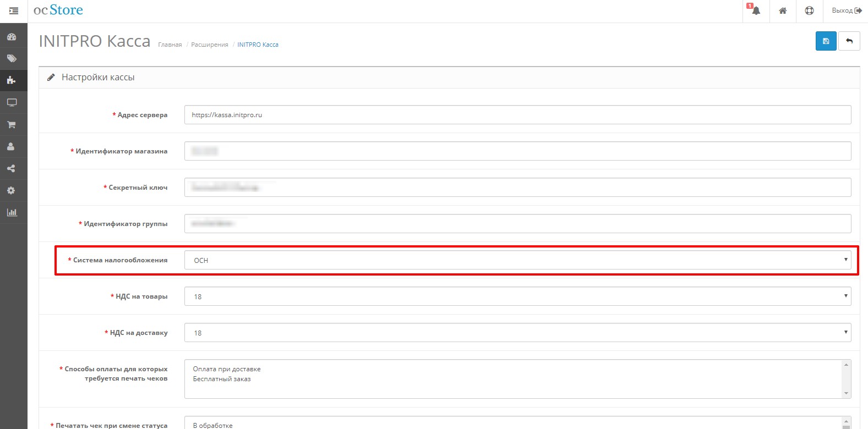Save settings with blue floppy button
This screenshot has width=868, height=429.
point(826,41)
